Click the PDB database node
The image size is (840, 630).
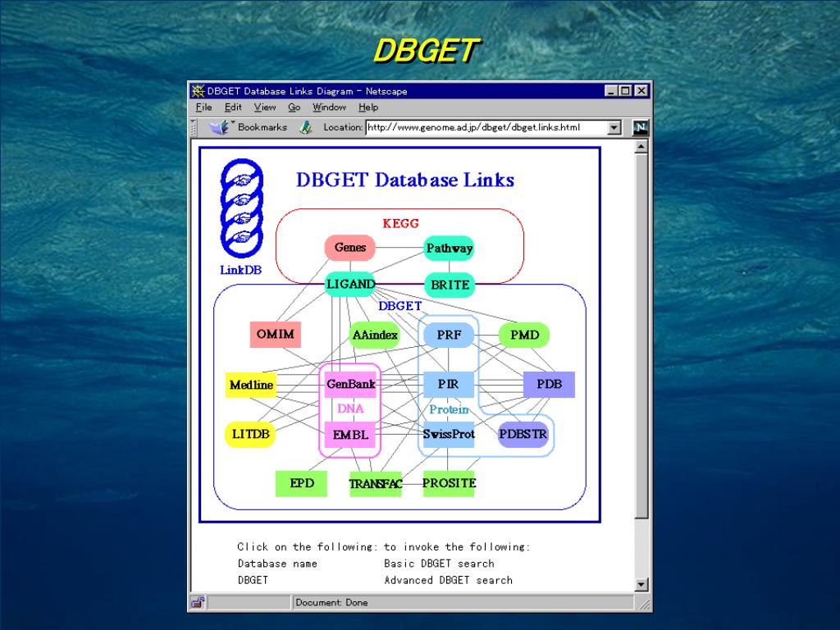coord(549,384)
